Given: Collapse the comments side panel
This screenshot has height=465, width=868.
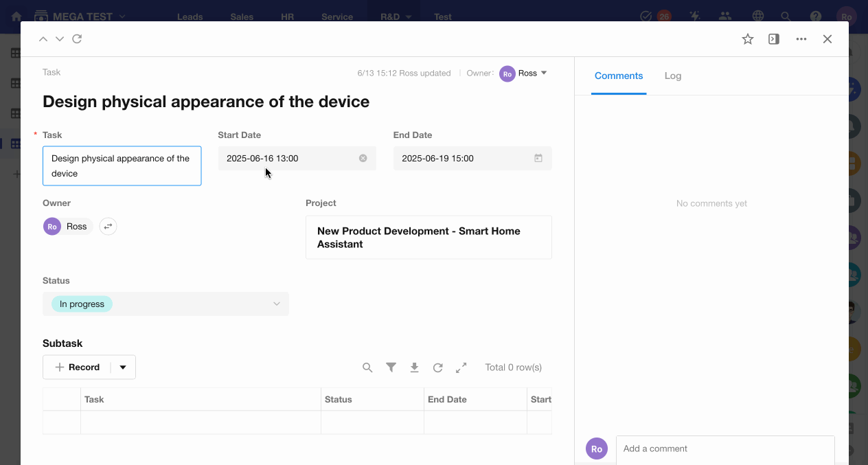Looking at the screenshot, I should pos(774,39).
